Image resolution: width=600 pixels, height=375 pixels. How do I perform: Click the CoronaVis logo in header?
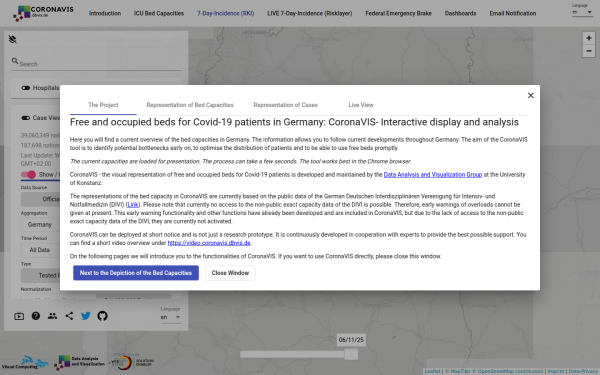pyautogui.click(x=43, y=13)
